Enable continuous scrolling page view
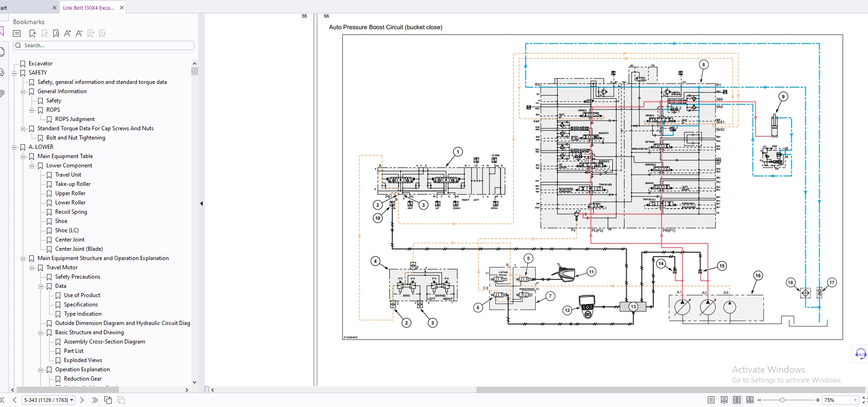 tap(724, 400)
